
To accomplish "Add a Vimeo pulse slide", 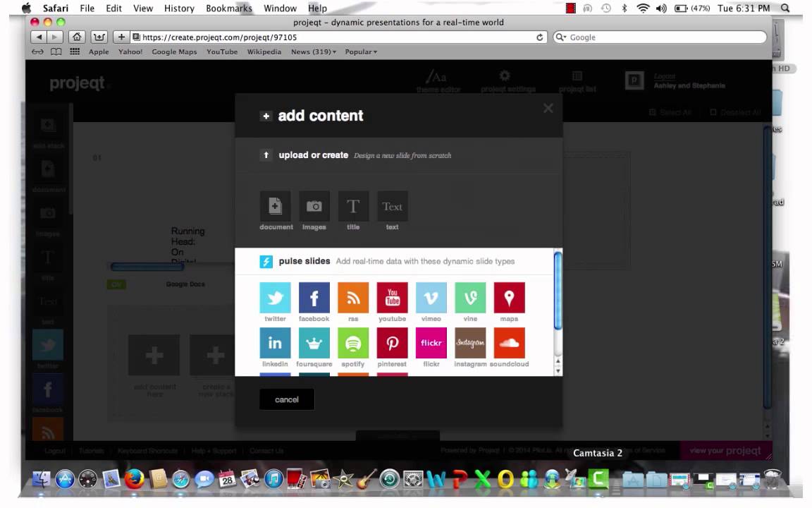I will pyautogui.click(x=431, y=298).
